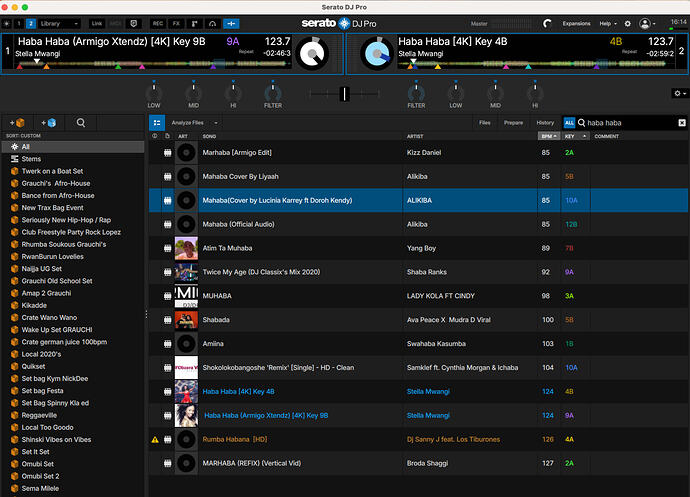Click the Stems crate icon
This screenshot has width=690, height=497.
click(x=15, y=159)
